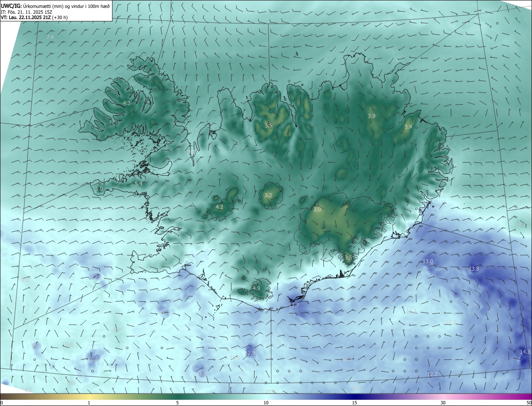Click the initial time line 'IT: Fös. 21. 11. 2025 15Z'

26,12
